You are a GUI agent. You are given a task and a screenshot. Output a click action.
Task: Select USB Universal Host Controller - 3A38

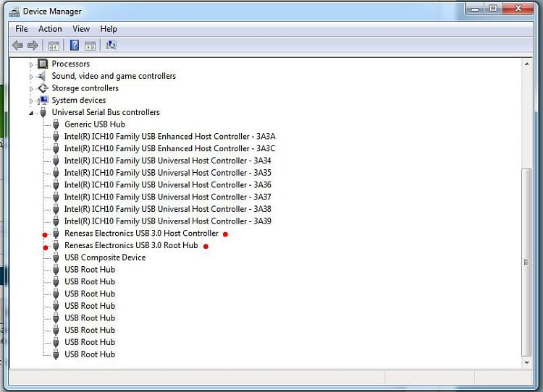[168, 209]
